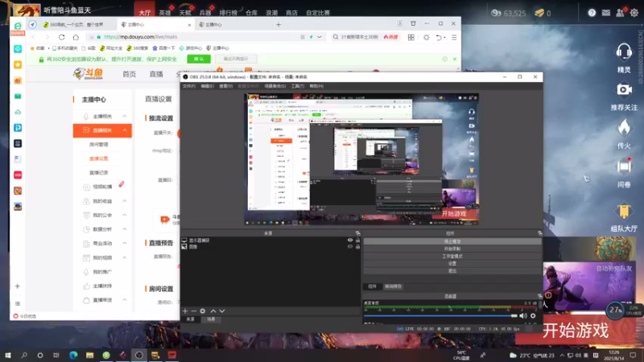Expand the 商业活动 sidebar section chevron
Viewport: 644px width, 362px height.
(125, 244)
